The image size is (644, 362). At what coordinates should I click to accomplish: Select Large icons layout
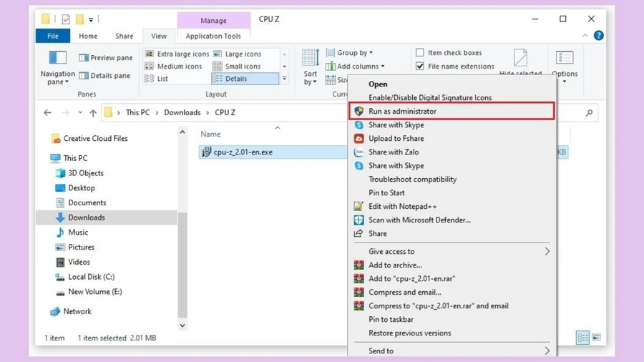pos(238,54)
